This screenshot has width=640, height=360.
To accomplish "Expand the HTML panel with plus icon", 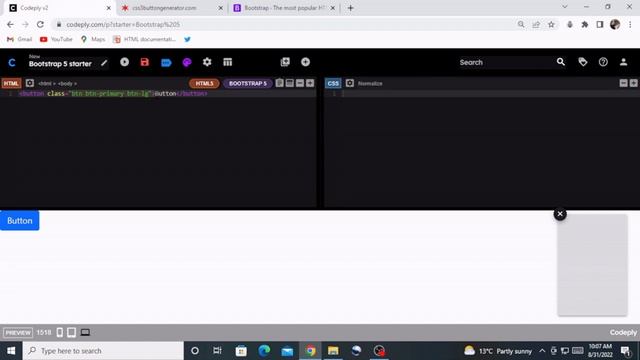I will coord(310,83).
